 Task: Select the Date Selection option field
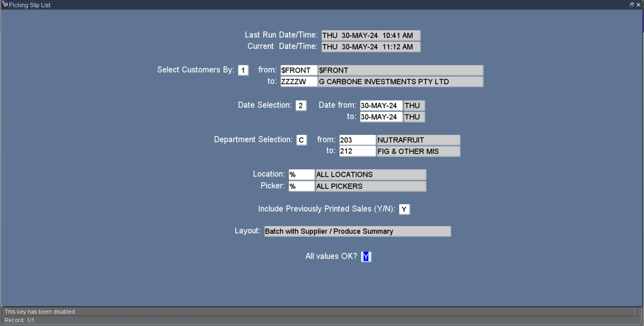coord(301,106)
